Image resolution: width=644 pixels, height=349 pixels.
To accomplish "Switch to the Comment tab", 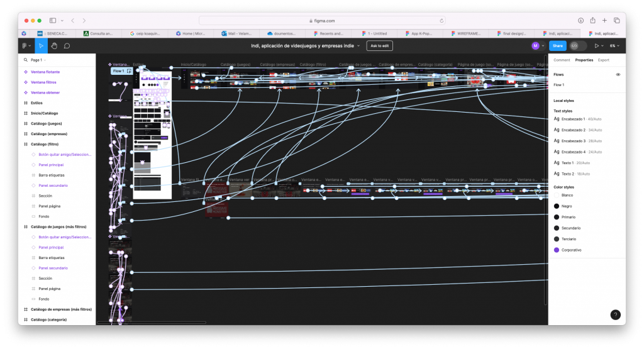I will point(562,60).
